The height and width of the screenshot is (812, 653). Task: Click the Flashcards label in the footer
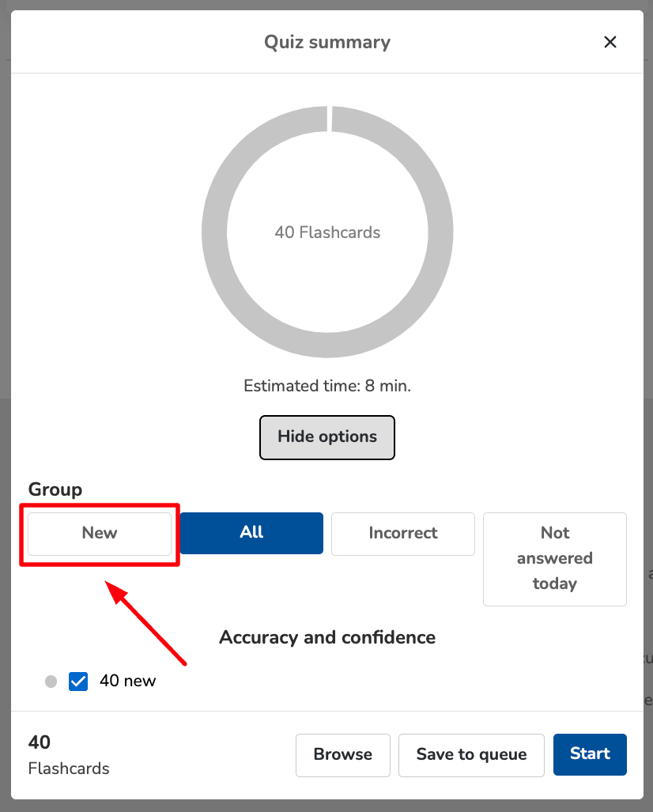click(x=69, y=769)
